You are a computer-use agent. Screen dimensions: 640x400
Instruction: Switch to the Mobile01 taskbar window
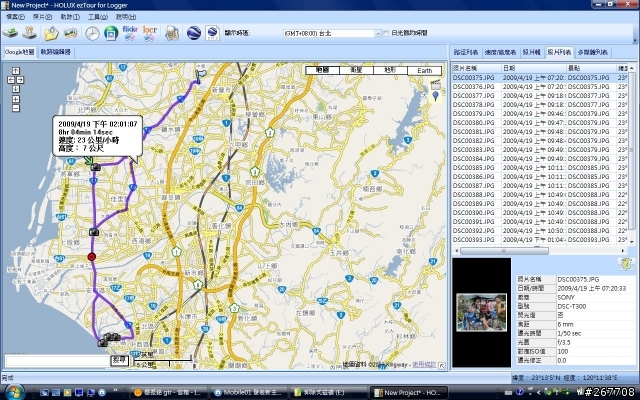(249, 392)
